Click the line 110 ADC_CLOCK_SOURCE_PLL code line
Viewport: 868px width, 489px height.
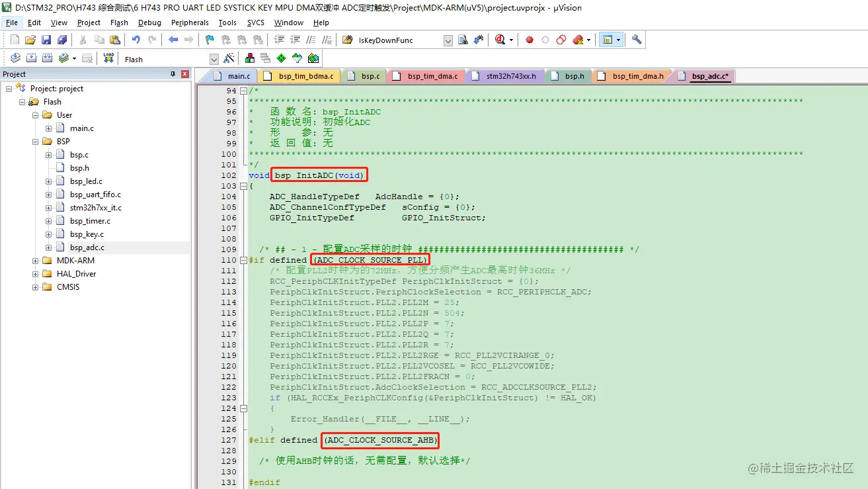tap(371, 260)
